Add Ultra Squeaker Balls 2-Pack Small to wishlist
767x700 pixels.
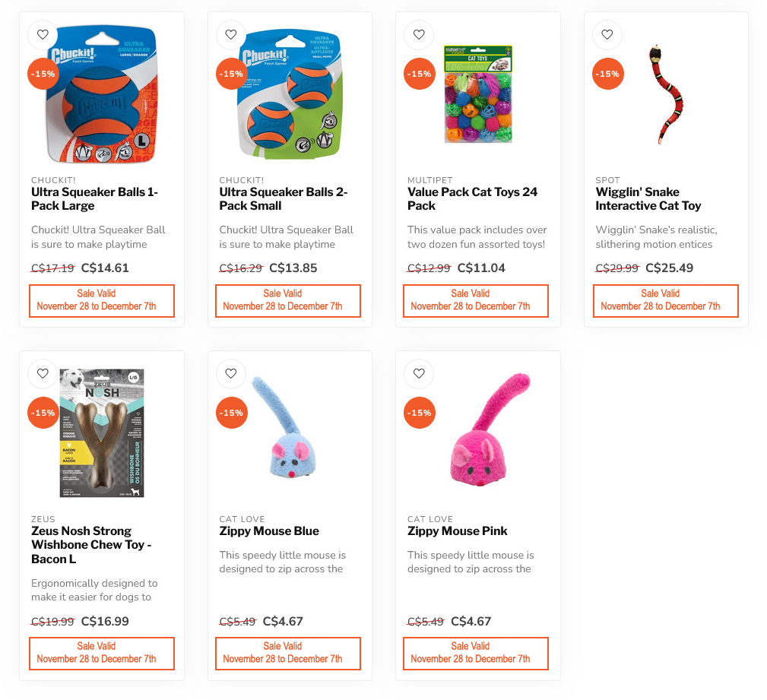231,35
